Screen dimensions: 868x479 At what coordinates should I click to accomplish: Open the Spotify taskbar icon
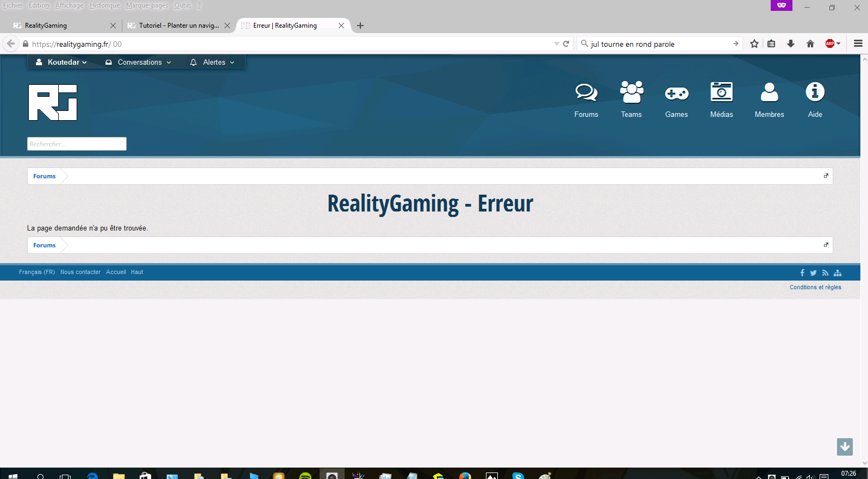tap(305, 475)
